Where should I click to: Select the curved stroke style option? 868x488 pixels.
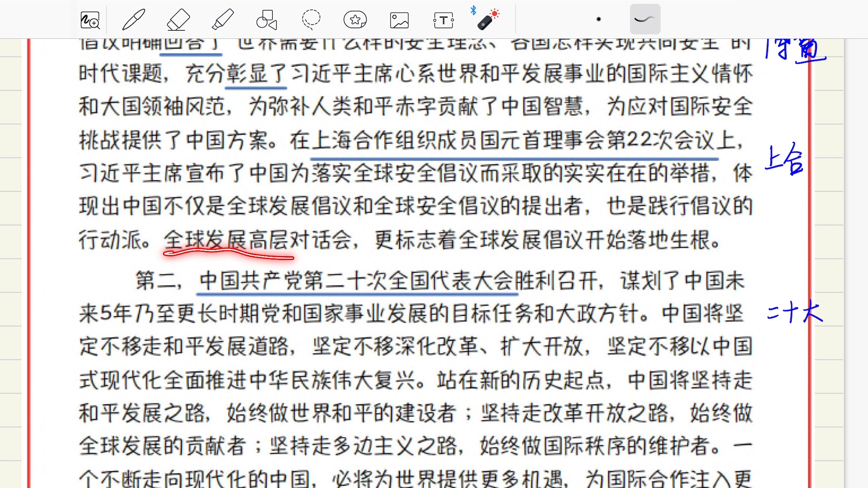[645, 19]
